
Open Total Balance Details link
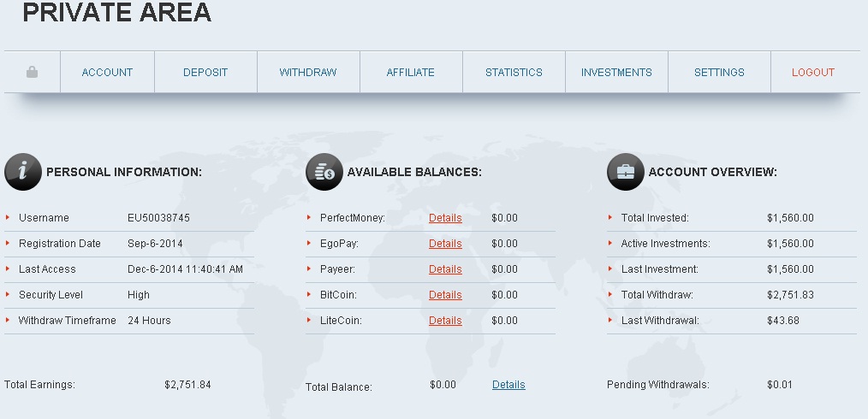point(508,385)
